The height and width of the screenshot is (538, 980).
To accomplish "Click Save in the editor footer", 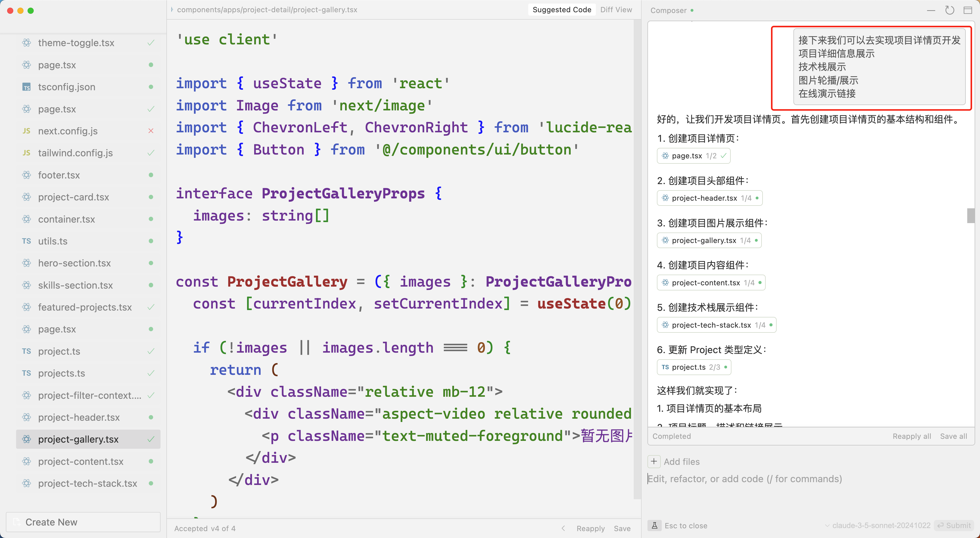I will pos(622,529).
